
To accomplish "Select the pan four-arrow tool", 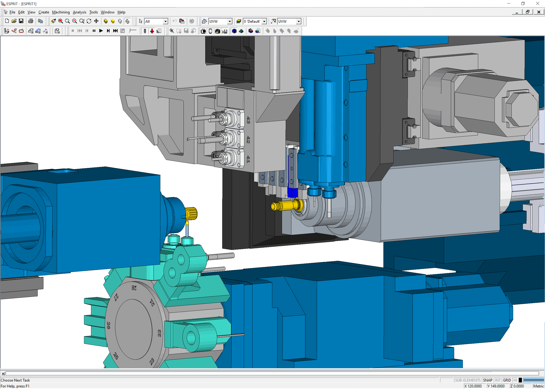I will click(96, 21).
